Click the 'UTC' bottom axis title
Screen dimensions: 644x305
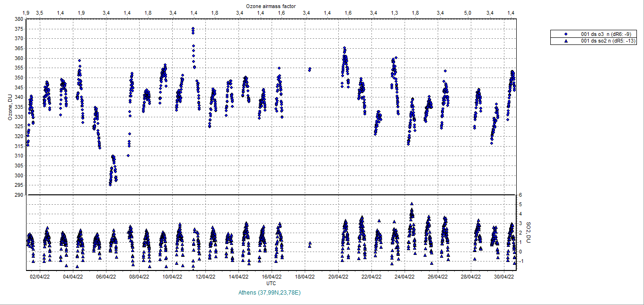click(x=271, y=283)
